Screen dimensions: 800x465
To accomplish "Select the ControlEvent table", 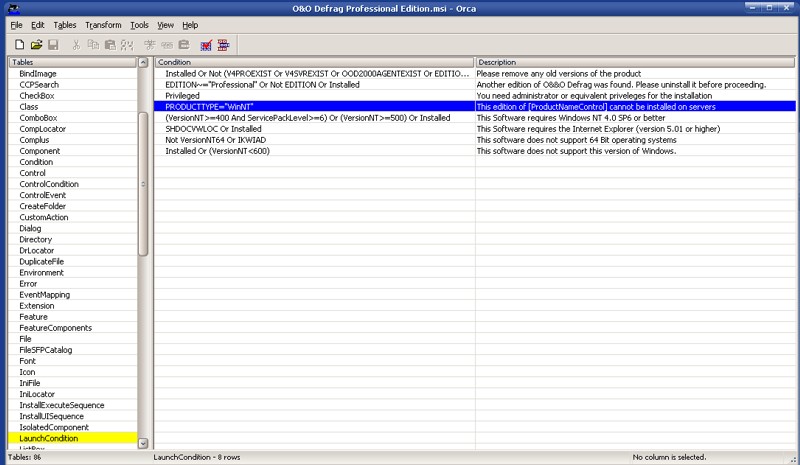I will pos(43,195).
